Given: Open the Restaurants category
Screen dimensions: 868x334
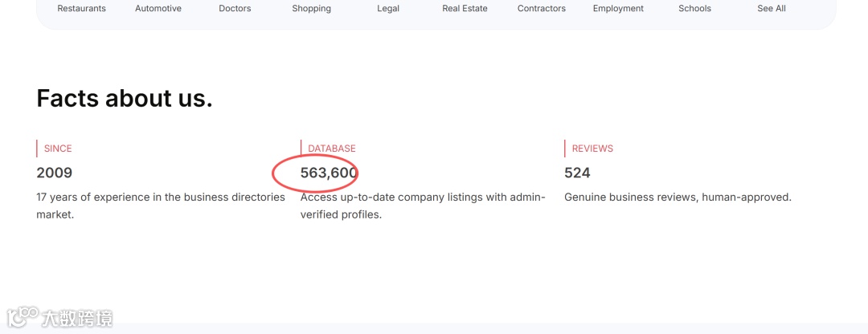Looking at the screenshot, I should pyautogui.click(x=81, y=9).
